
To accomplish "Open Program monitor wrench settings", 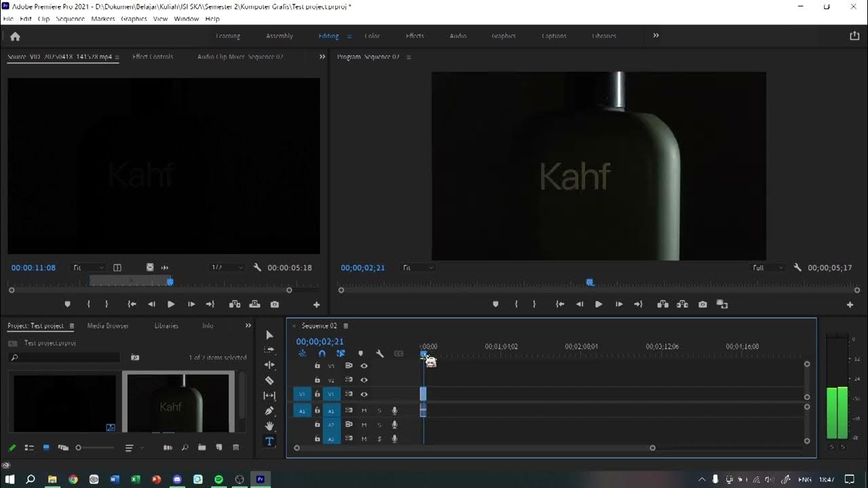I will click(797, 268).
